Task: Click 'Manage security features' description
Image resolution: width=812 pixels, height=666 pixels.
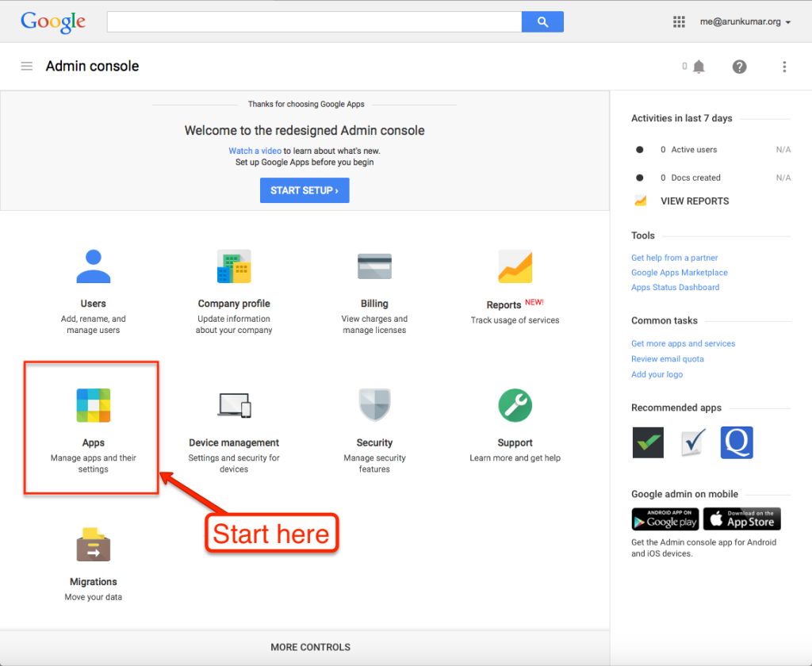Action: tap(374, 464)
